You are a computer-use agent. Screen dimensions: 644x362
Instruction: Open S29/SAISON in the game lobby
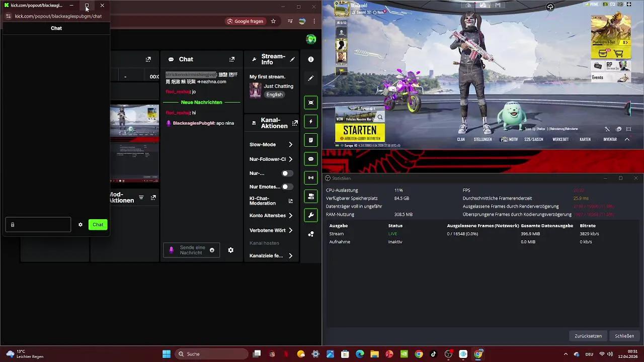point(534,139)
